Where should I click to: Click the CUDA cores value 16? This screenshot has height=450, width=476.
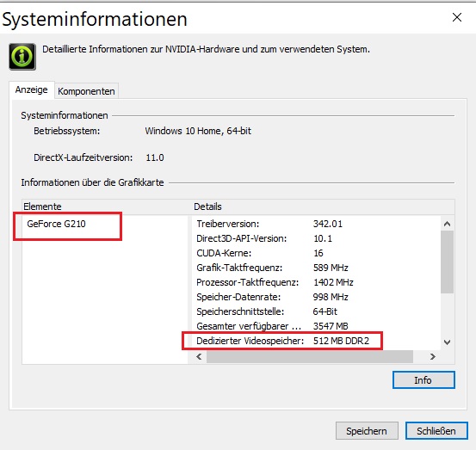tap(318, 253)
